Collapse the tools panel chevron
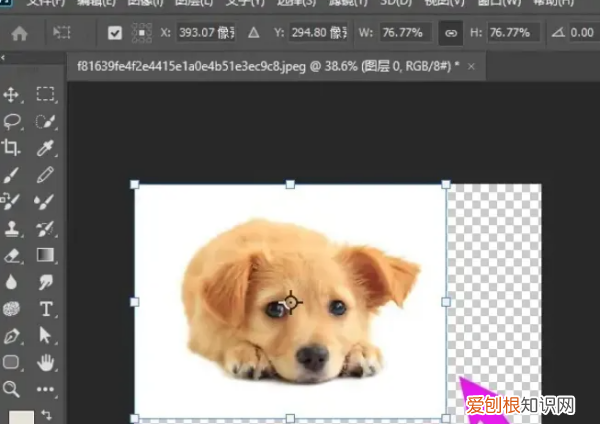The width and height of the screenshot is (600, 424). pyautogui.click(x=3, y=58)
